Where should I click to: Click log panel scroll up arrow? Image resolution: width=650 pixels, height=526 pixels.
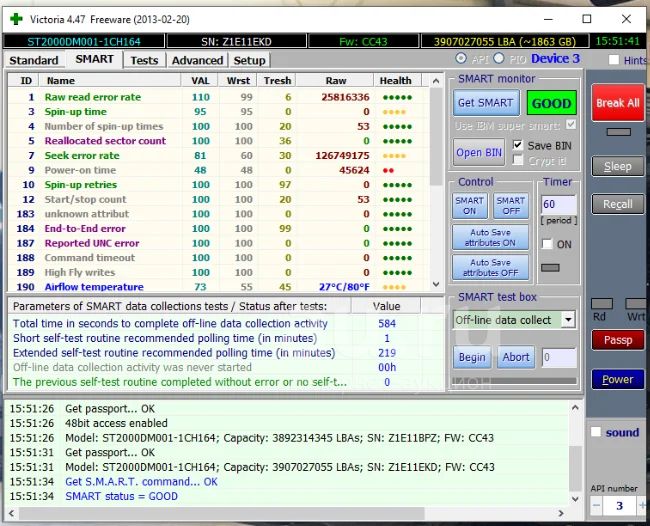click(x=575, y=408)
